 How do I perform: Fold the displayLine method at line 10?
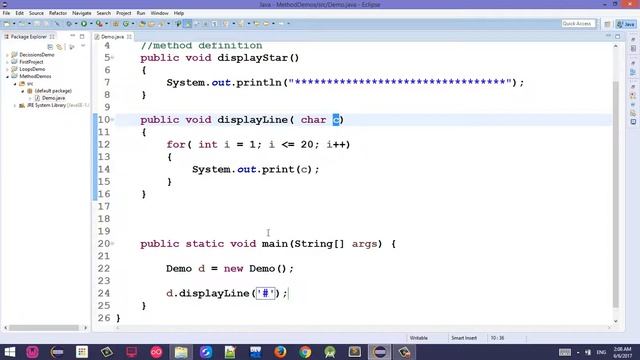click(113, 120)
